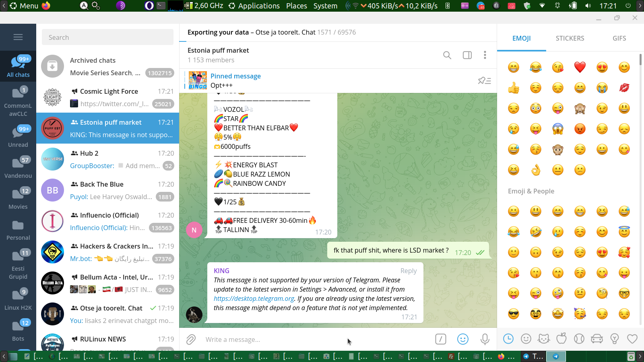Open the Influencio (Official) group

click(107, 221)
